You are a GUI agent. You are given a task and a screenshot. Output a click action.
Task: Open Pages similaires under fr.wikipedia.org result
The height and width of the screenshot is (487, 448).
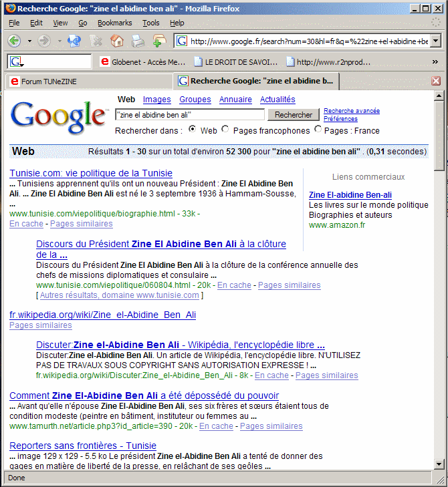pos(40,325)
